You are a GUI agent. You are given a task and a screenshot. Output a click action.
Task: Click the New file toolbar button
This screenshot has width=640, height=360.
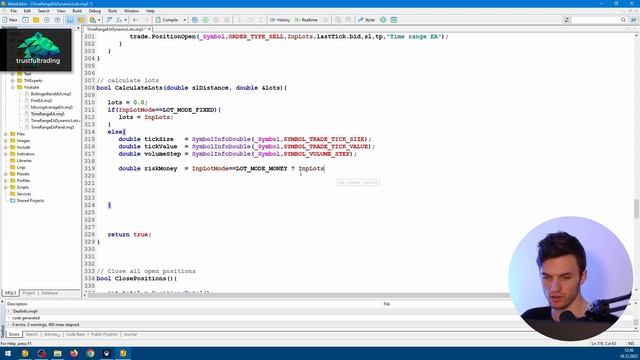click(10, 20)
